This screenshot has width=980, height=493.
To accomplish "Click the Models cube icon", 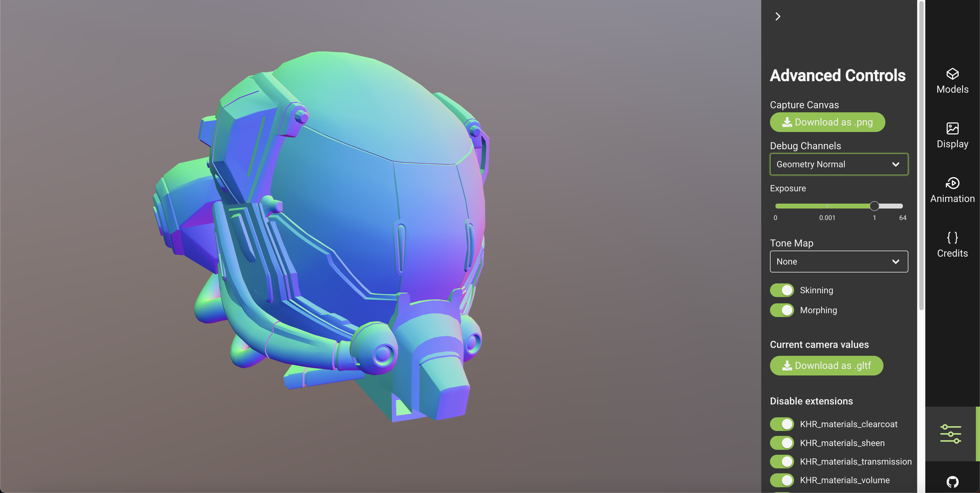I will coord(952,74).
